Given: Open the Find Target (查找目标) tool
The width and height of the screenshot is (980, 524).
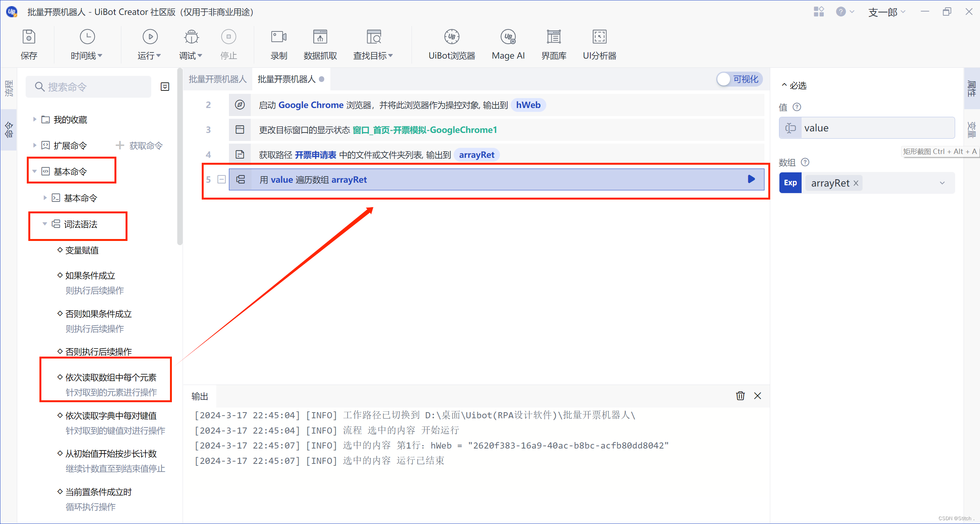Looking at the screenshot, I should 373,44.
